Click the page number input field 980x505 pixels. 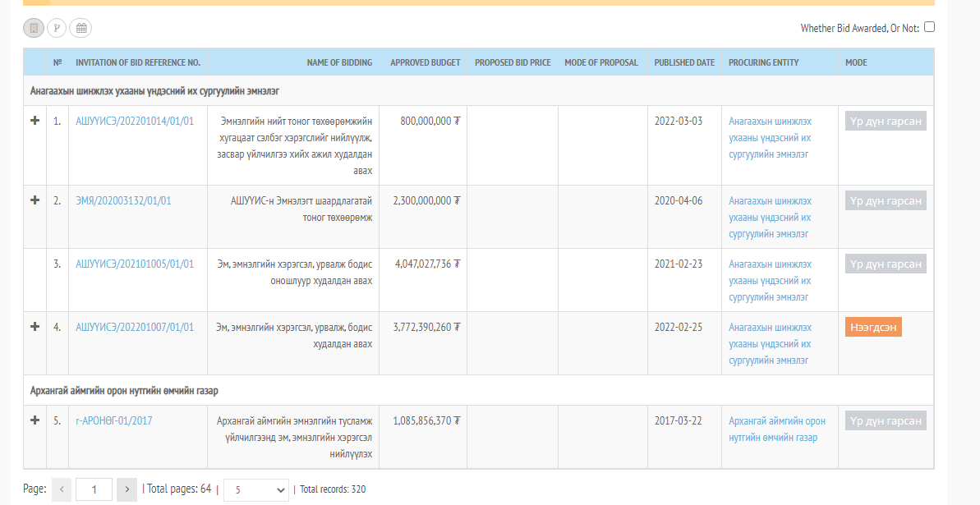click(x=94, y=489)
